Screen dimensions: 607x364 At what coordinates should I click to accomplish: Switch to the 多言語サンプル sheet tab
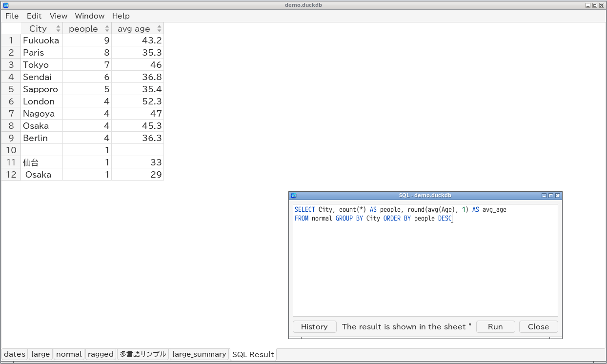click(x=143, y=354)
